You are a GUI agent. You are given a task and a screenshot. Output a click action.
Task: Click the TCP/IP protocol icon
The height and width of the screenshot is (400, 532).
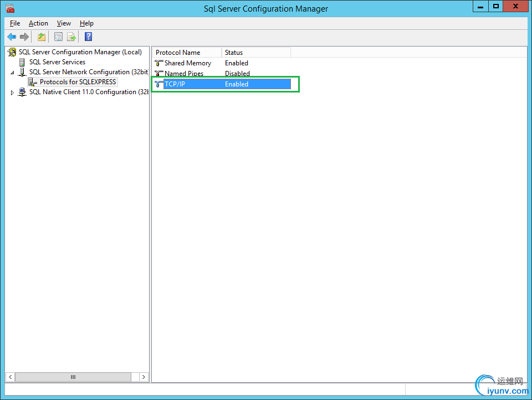click(159, 84)
